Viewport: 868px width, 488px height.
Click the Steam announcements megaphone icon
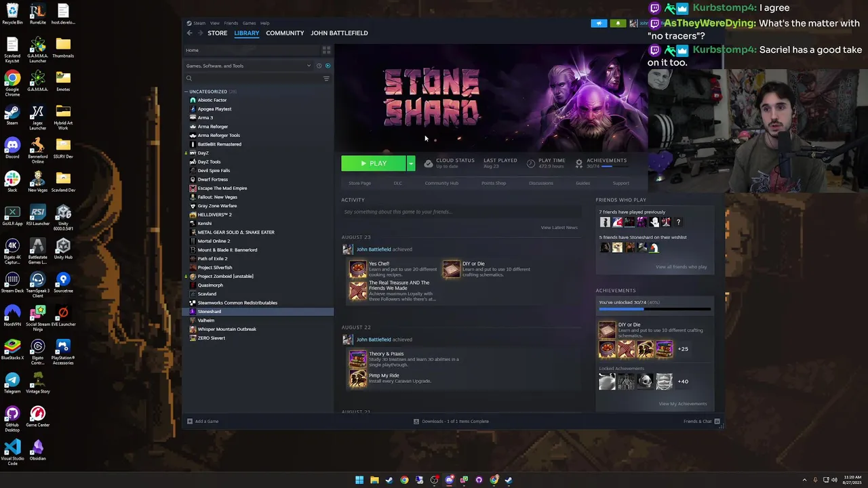tap(599, 24)
